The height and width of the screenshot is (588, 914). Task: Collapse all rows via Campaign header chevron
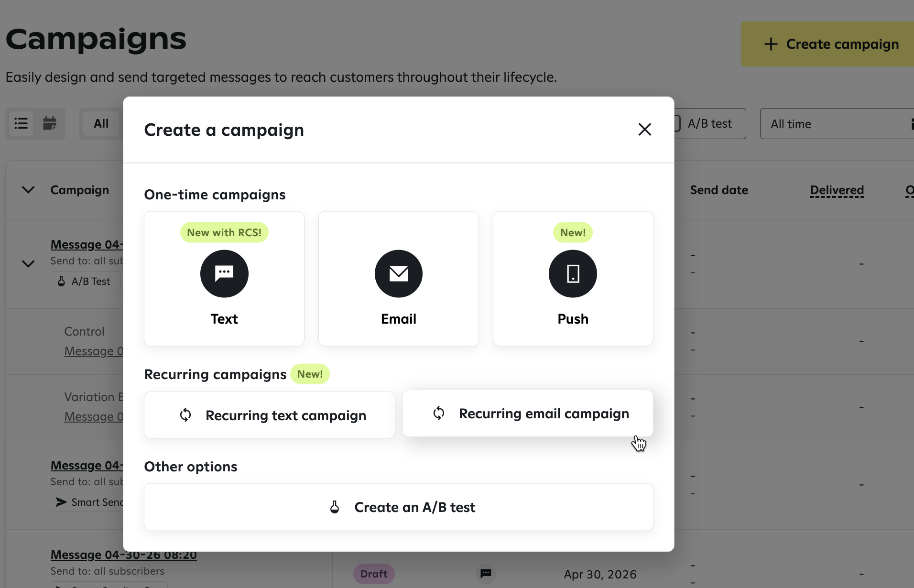(x=28, y=190)
